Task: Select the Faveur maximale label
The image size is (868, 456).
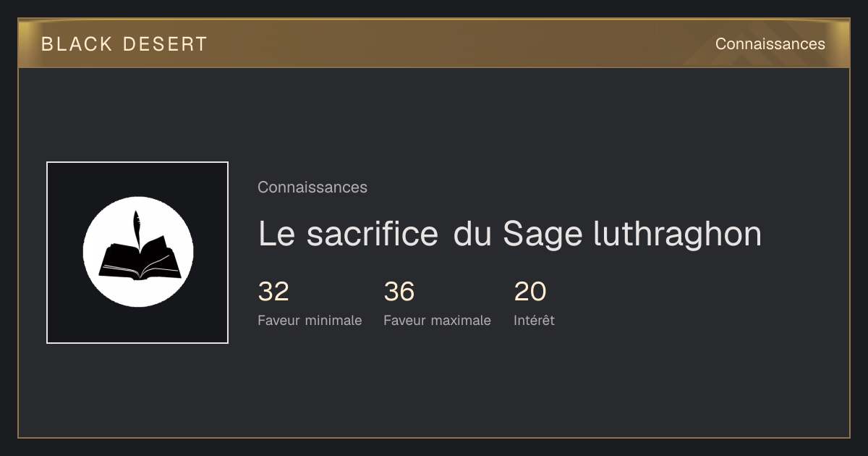Action: click(437, 321)
